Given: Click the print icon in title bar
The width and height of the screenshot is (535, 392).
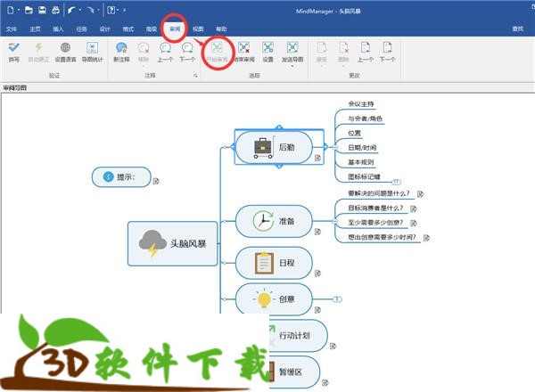Looking at the screenshot, I should click(x=55, y=10).
